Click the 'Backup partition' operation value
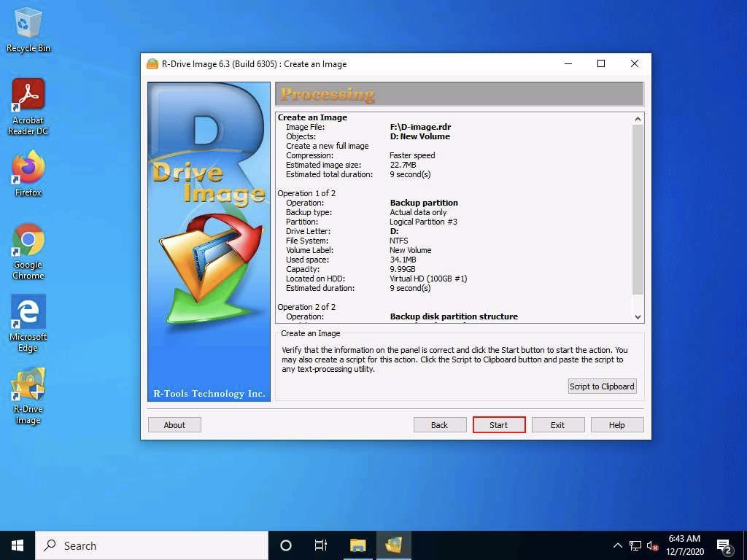The image size is (747, 560). (424, 203)
